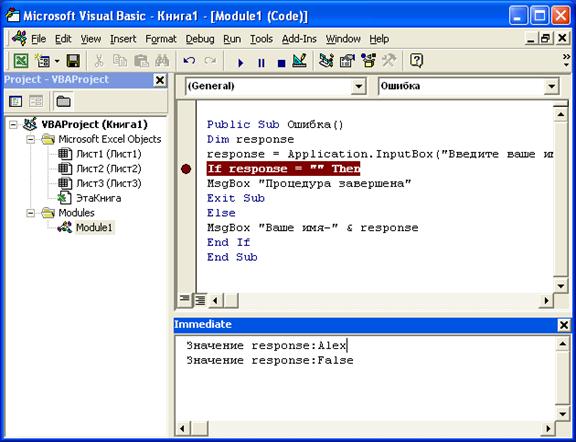
Task: Close the Immediate window pane
Action: pos(563,325)
